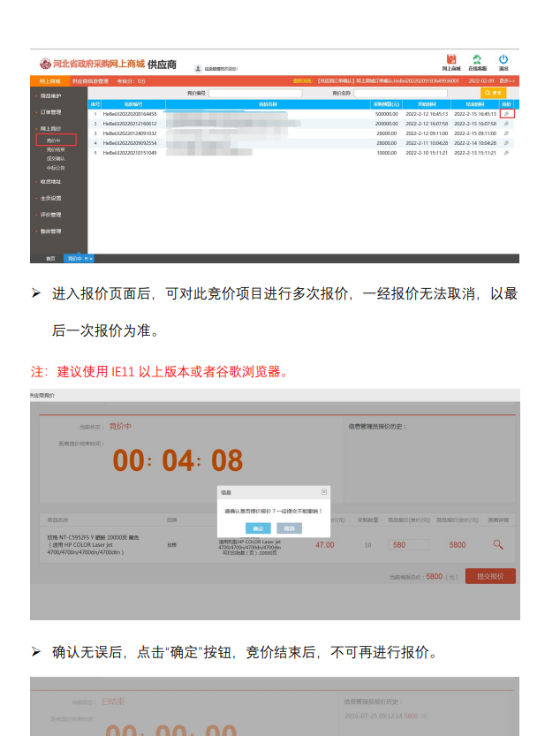Select the 网上商城 tab in orange bar
The height and width of the screenshot is (736, 560).
50,81
